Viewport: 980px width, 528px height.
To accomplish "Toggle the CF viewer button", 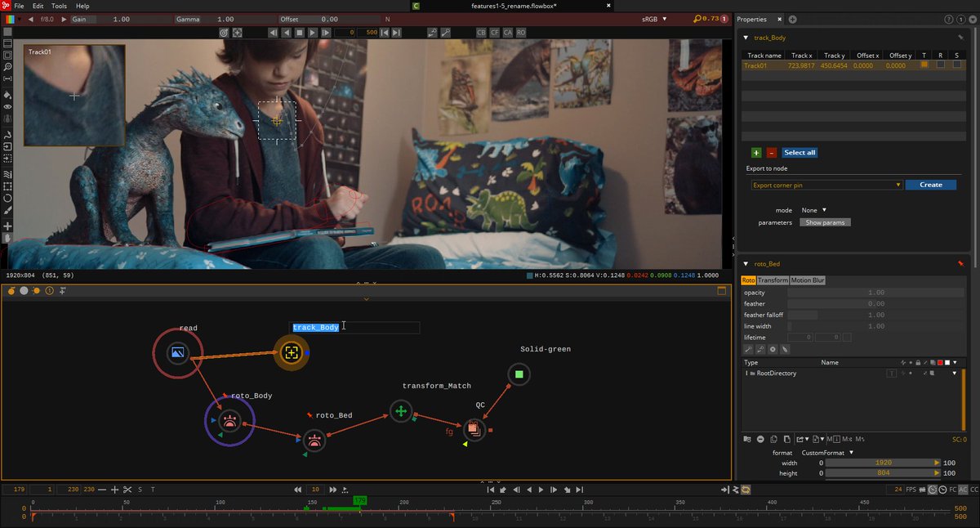I will pyautogui.click(x=494, y=33).
